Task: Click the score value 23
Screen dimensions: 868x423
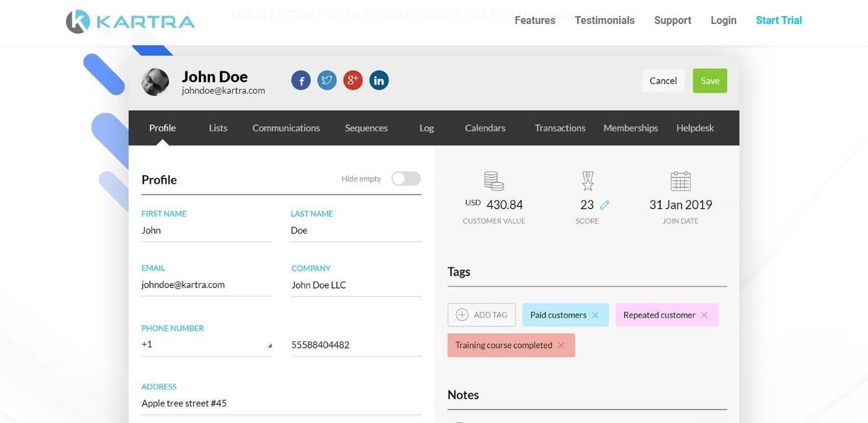Action: tap(587, 205)
